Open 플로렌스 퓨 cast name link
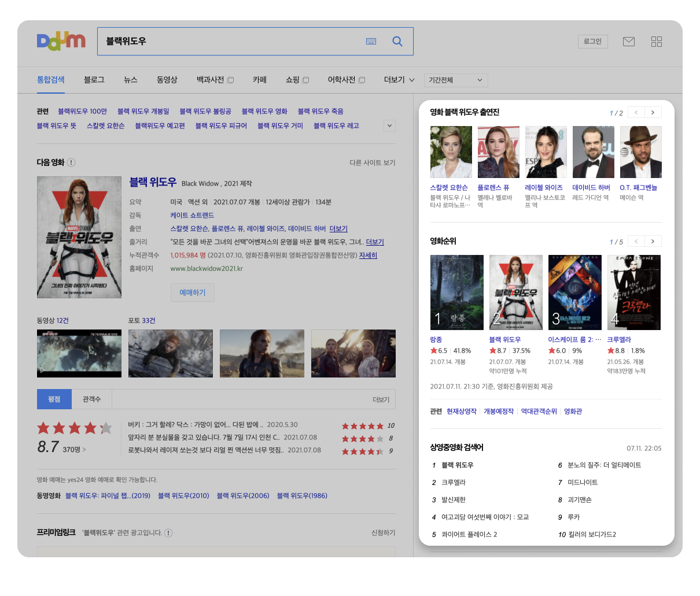This screenshot has width=700, height=596. pyautogui.click(x=493, y=188)
